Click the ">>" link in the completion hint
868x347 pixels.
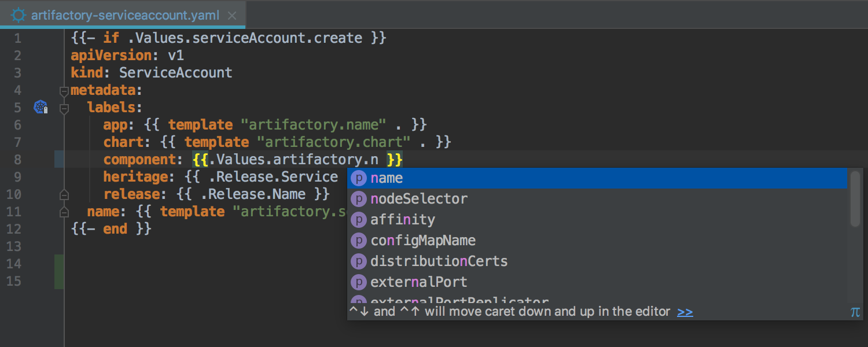click(x=685, y=312)
